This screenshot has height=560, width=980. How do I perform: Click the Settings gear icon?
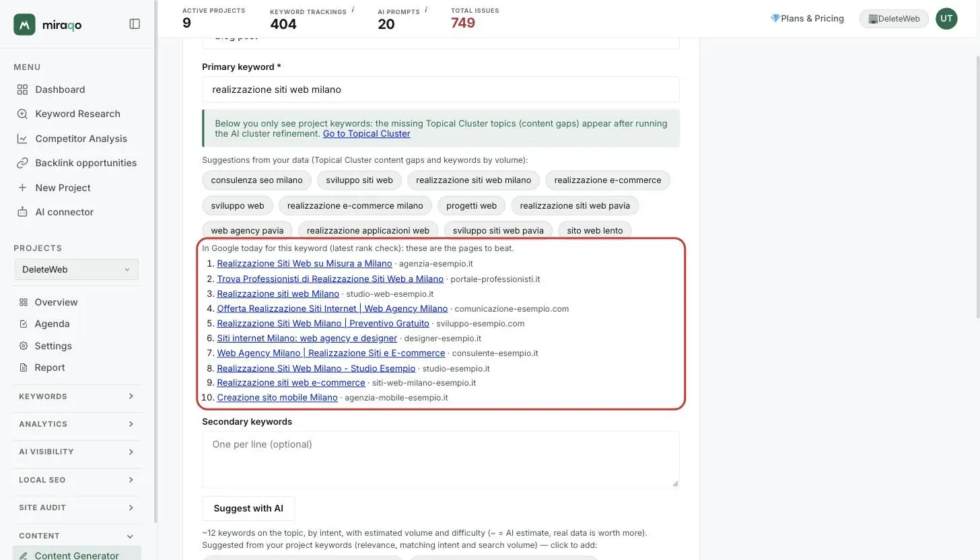[x=24, y=346]
